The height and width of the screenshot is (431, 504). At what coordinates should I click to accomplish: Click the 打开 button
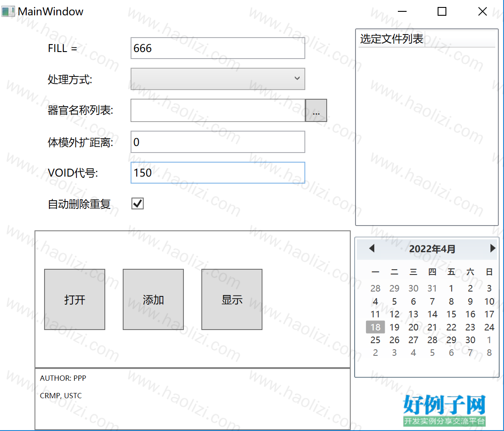coord(75,299)
